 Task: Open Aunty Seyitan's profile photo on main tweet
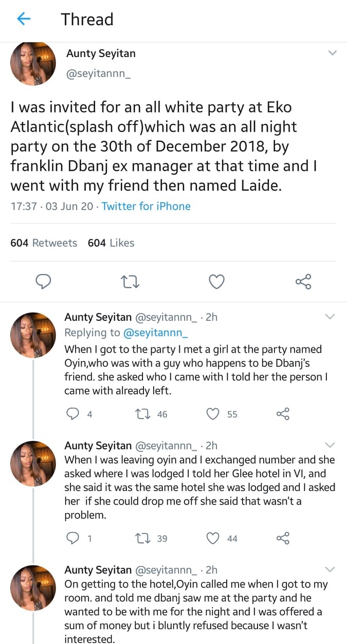point(33,63)
